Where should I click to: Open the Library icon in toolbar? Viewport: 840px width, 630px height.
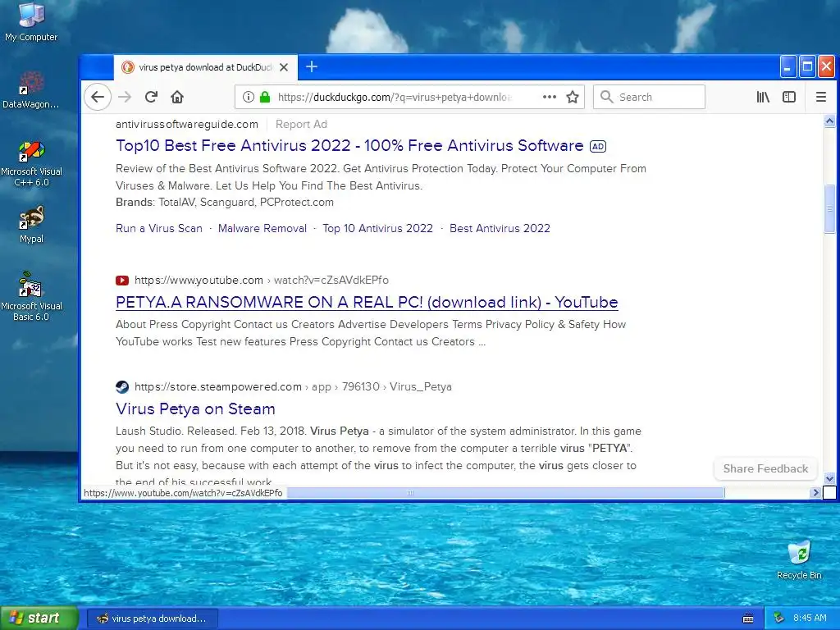pos(763,97)
